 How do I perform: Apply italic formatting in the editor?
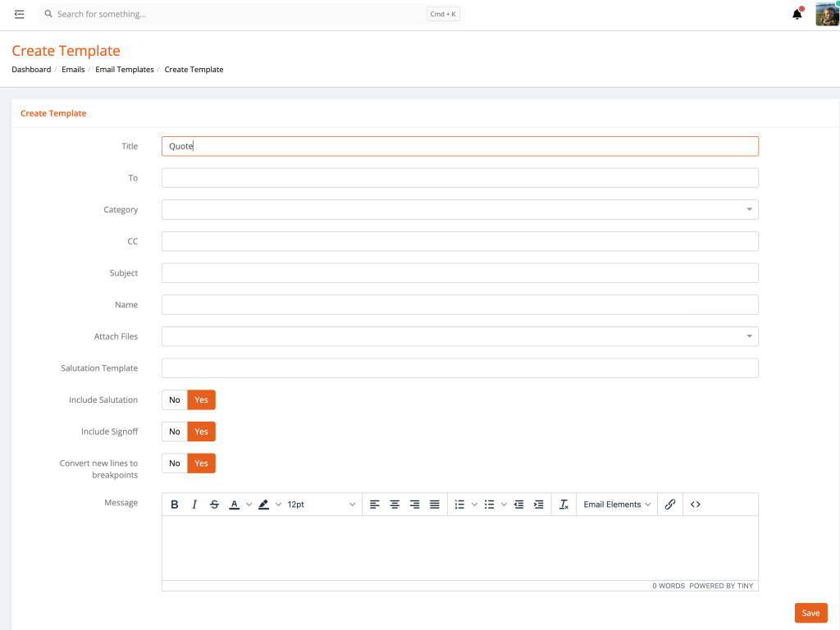coord(194,504)
